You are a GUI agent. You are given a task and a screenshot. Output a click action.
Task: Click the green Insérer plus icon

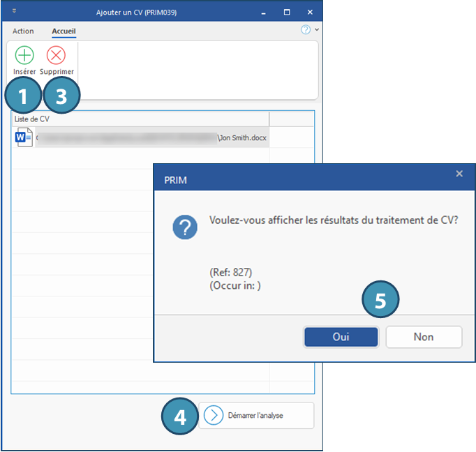24,56
